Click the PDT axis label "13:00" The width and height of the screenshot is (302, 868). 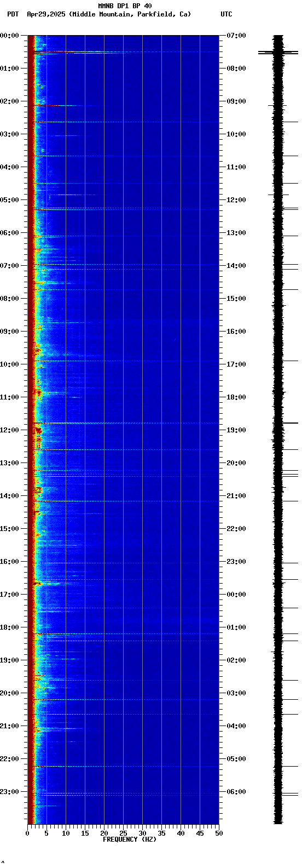(x=9, y=463)
